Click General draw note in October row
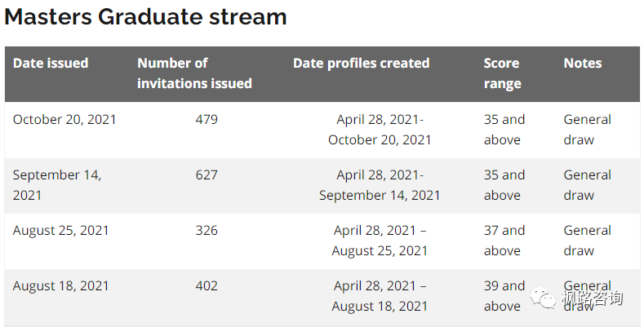Image resolution: width=644 pixels, height=327 pixels. click(x=587, y=130)
